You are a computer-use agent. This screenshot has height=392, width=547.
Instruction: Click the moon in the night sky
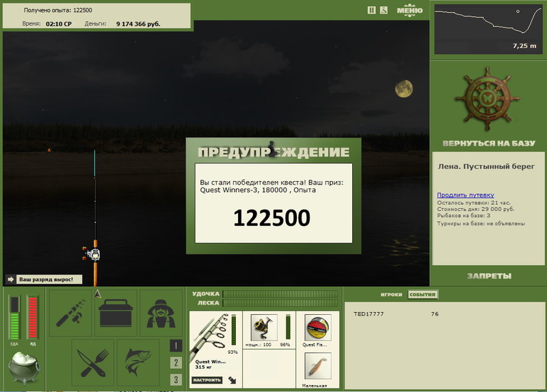(x=404, y=89)
